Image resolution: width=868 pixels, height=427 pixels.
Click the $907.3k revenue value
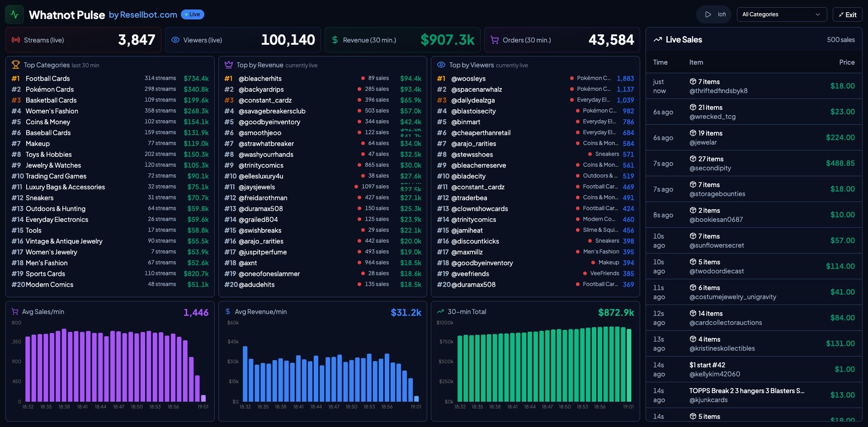pos(448,40)
